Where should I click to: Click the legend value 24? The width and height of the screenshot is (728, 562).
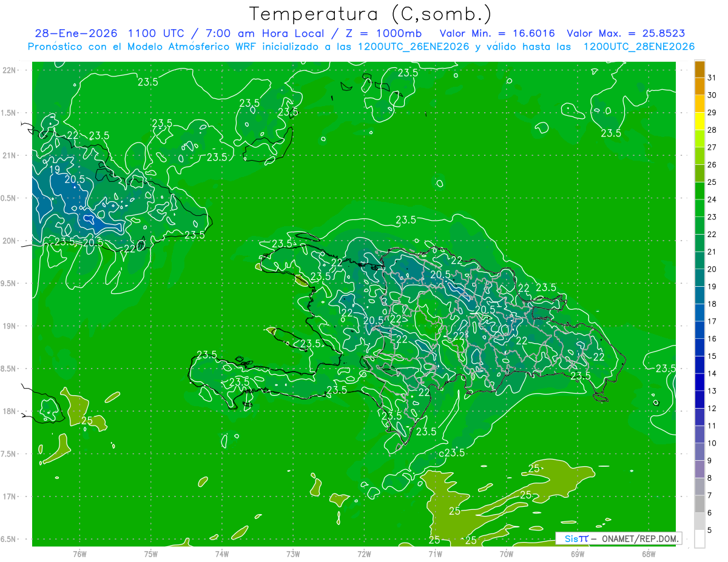tap(713, 199)
